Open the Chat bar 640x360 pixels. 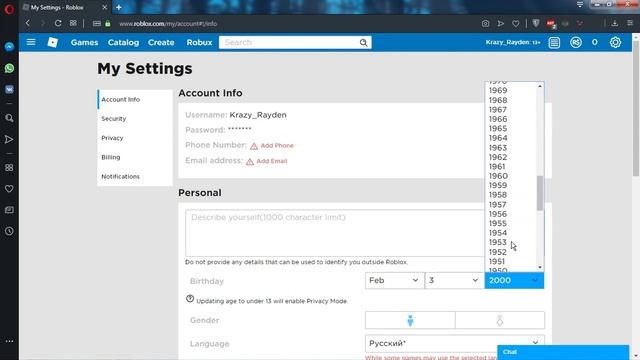pyautogui.click(x=563, y=352)
